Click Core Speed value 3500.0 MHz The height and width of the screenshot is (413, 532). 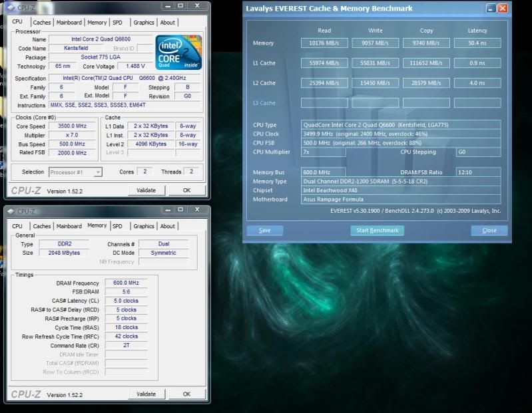73,126
